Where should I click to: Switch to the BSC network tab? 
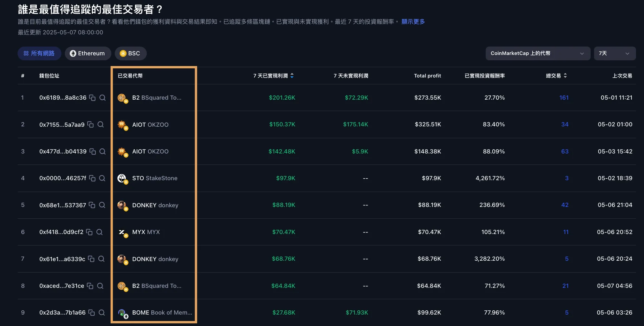point(131,53)
